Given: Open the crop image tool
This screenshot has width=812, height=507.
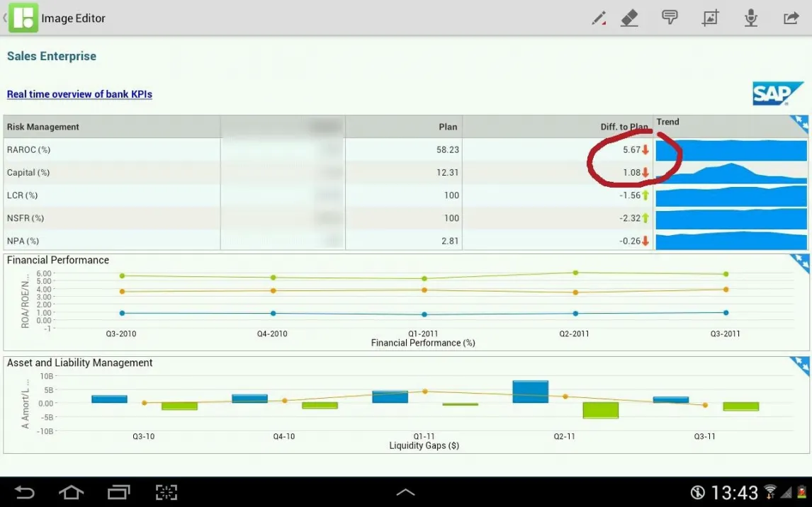Looking at the screenshot, I should click(710, 18).
